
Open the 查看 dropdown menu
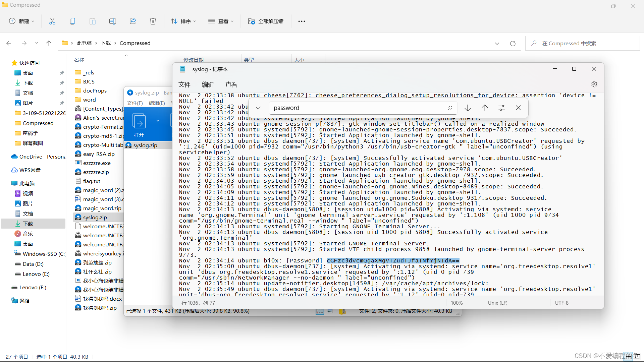click(x=221, y=21)
